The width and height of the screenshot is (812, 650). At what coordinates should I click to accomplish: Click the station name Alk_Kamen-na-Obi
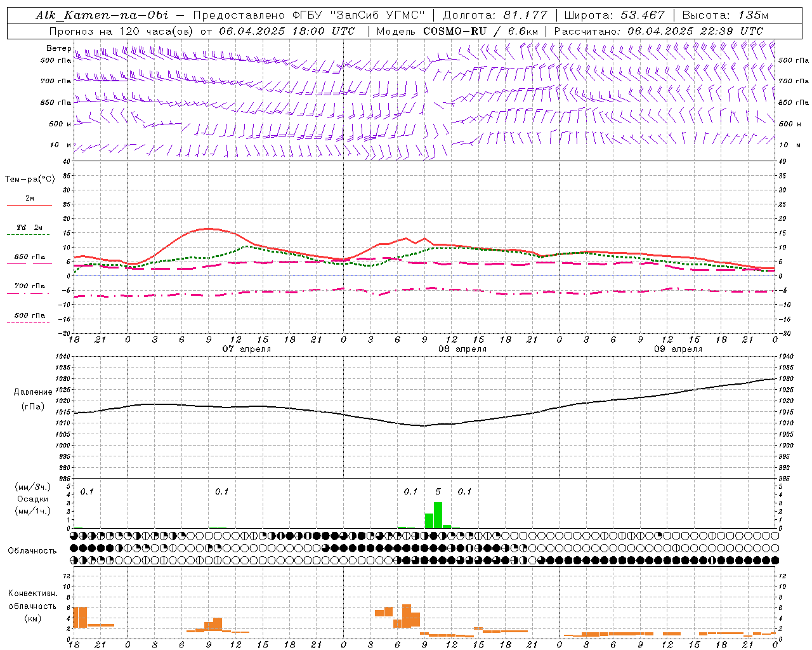click(102, 15)
